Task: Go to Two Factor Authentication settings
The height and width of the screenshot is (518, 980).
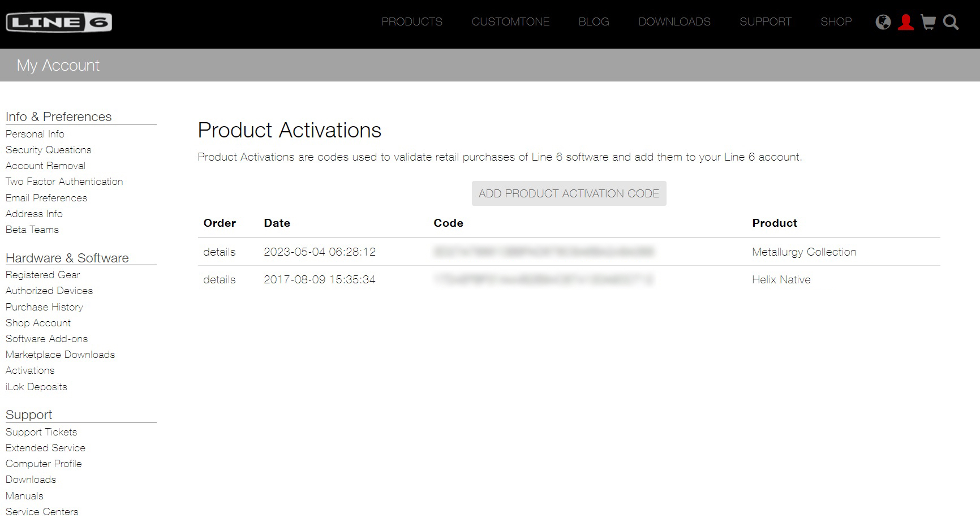Action: pyautogui.click(x=64, y=182)
